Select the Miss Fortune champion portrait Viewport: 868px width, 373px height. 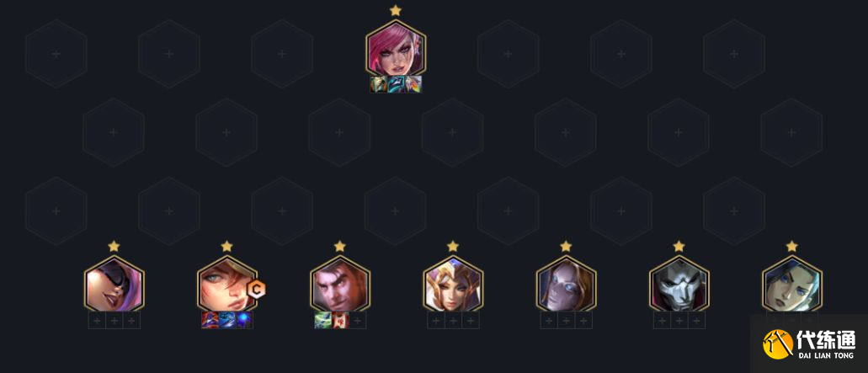pyautogui.click(x=227, y=284)
